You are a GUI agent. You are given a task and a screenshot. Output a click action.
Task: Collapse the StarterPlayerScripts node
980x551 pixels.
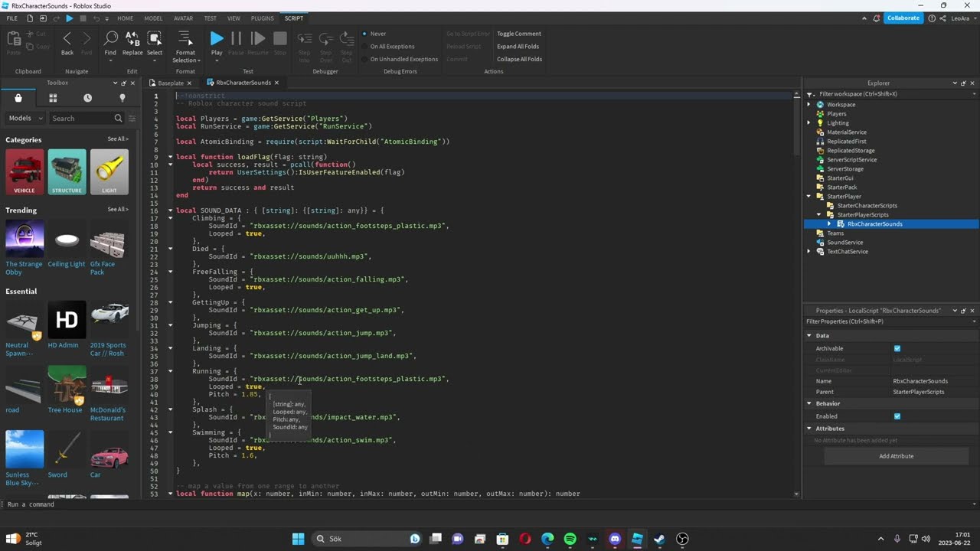819,214
